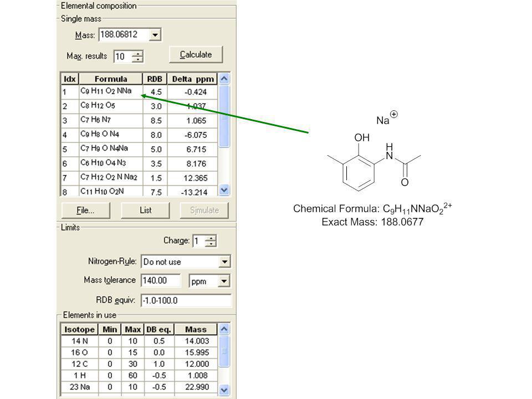Click the Calculate button
The image size is (532, 399).
click(196, 55)
